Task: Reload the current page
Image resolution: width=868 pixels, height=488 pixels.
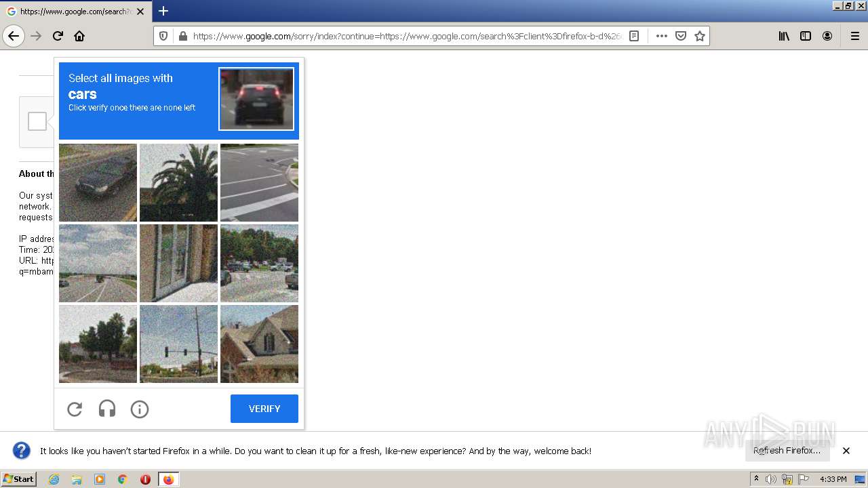Action: pyautogui.click(x=58, y=36)
